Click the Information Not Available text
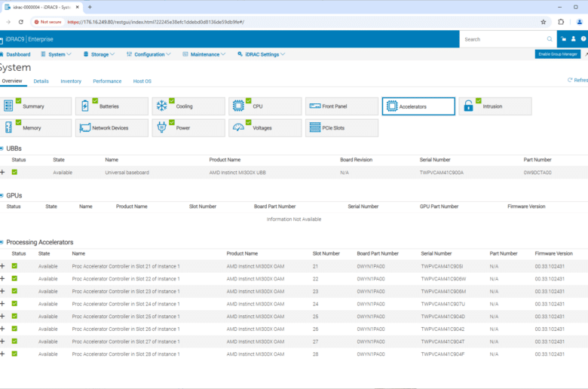588x389 pixels. coord(294,219)
